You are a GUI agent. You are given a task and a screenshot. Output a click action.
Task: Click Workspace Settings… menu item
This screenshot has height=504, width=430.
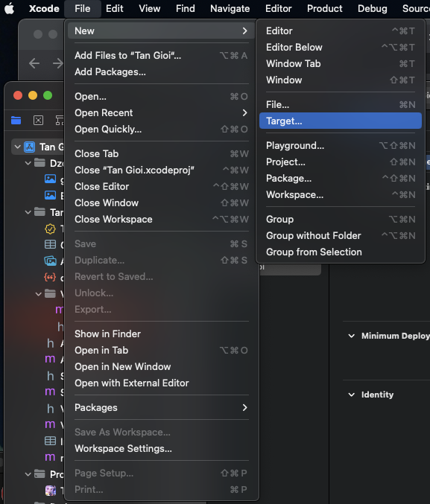(x=161, y=448)
